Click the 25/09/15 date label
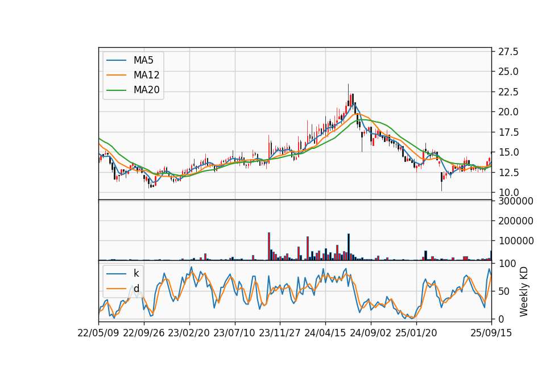The height and width of the screenshot is (392, 546). pyautogui.click(x=491, y=333)
